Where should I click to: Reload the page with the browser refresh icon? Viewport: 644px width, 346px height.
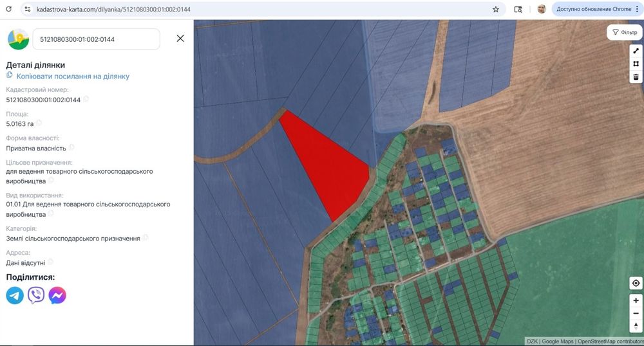point(8,9)
